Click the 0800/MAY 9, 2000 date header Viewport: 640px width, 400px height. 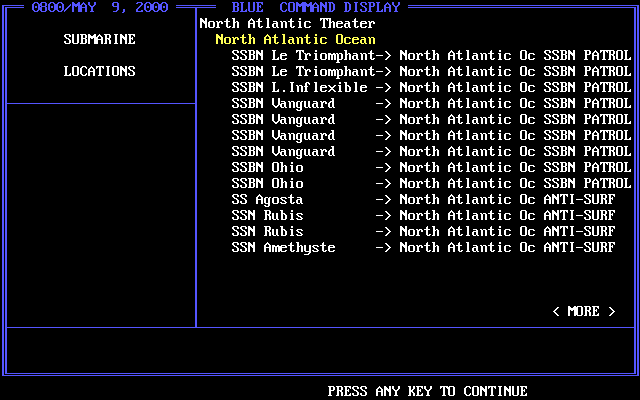[100, 7]
